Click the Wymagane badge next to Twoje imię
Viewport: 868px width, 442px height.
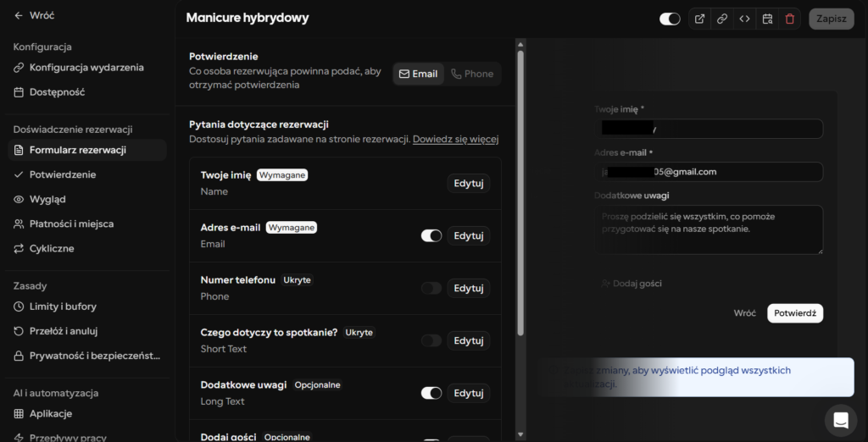pos(281,174)
